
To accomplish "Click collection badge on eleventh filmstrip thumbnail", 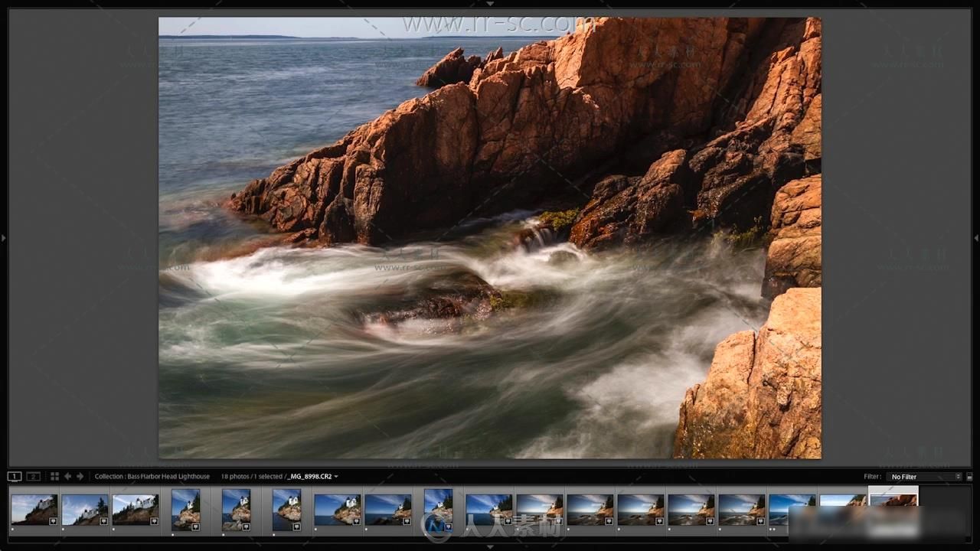I will pos(558,520).
